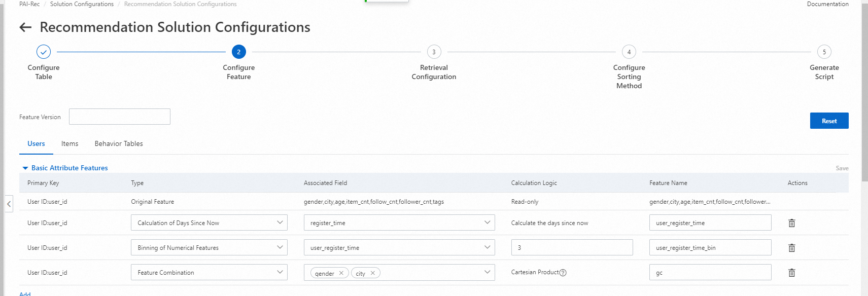
Task: Go to Solution Configurations breadcrumb
Action: [82, 4]
